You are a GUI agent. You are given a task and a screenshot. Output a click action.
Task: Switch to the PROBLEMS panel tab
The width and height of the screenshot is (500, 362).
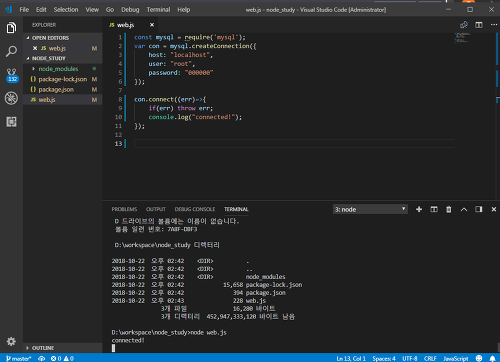click(124, 209)
